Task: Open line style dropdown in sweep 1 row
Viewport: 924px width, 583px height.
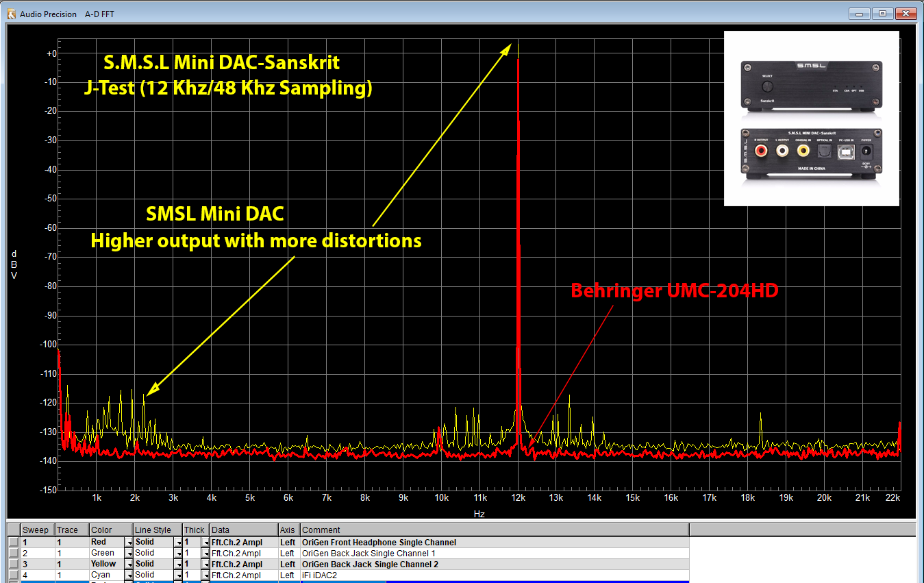Action: click(x=178, y=543)
